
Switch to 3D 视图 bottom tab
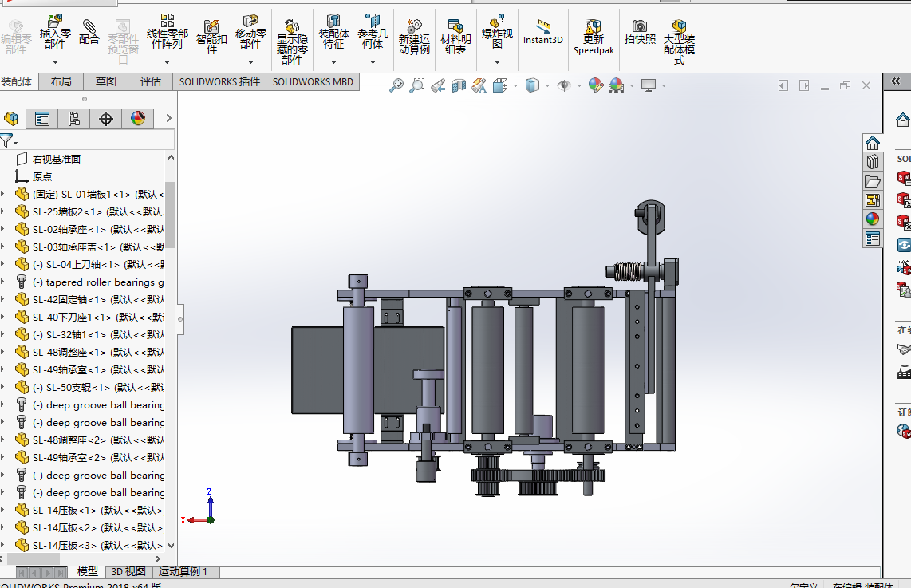[128, 572]
